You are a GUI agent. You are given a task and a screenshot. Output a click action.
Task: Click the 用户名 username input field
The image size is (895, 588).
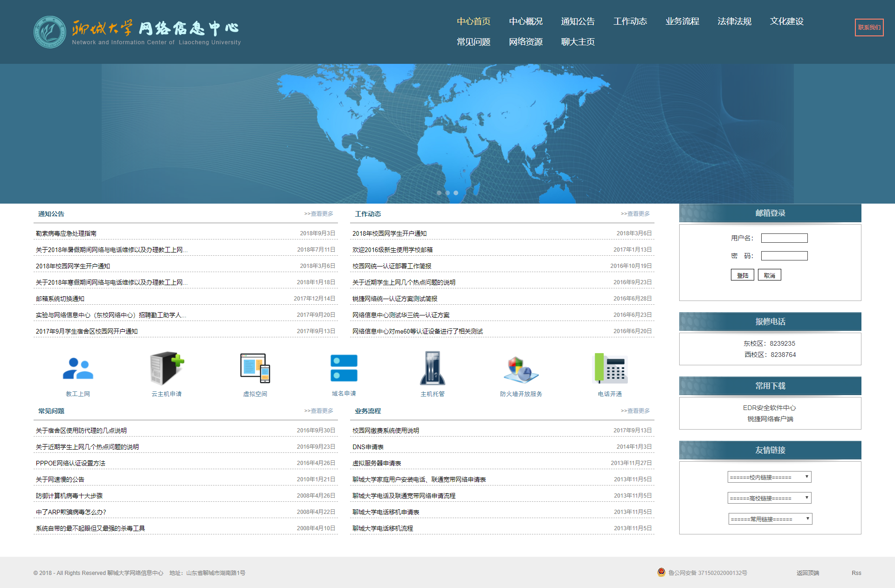(784, 238)
